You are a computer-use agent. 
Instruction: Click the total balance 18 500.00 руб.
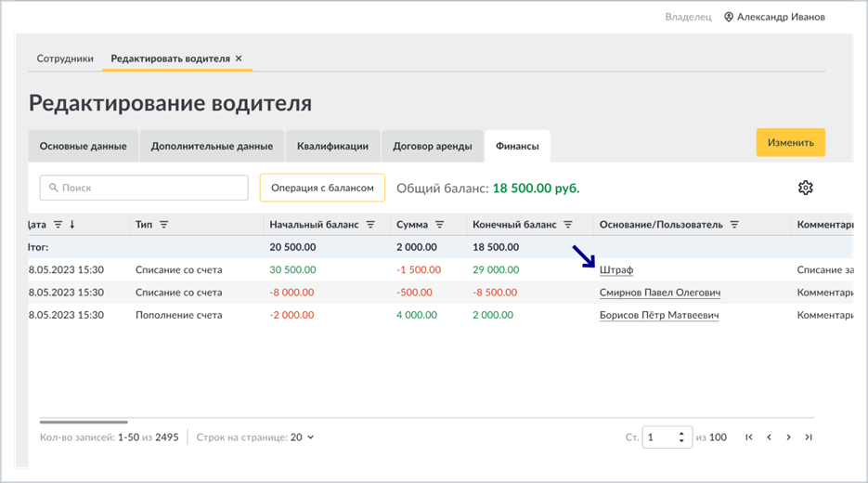pos(536,189)
